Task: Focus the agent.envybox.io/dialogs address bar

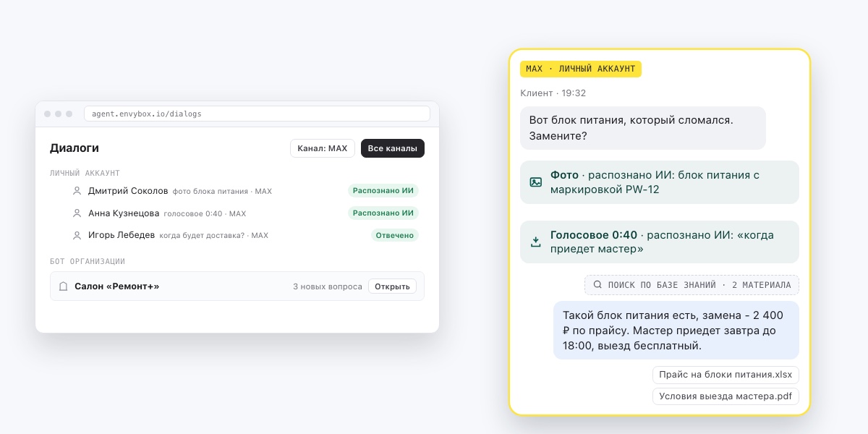Action: (x=257, y=114)
